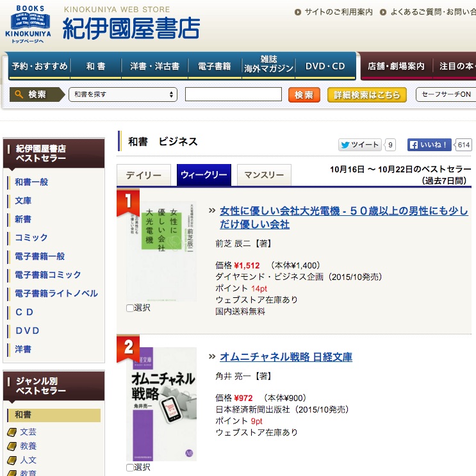Click the price ¥972 text
This screenshot has height=476, width=476.
(x=243, y=398)
